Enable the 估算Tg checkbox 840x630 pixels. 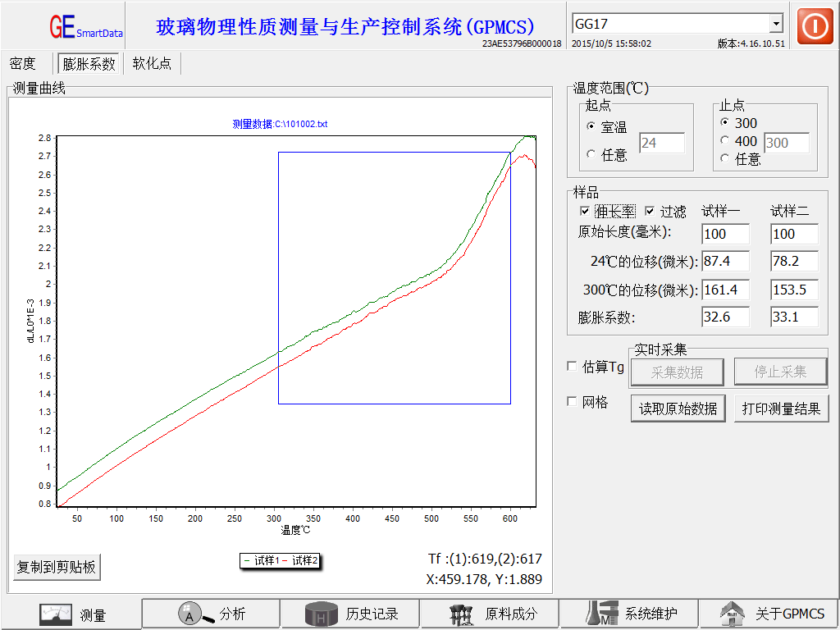[572, 367]
